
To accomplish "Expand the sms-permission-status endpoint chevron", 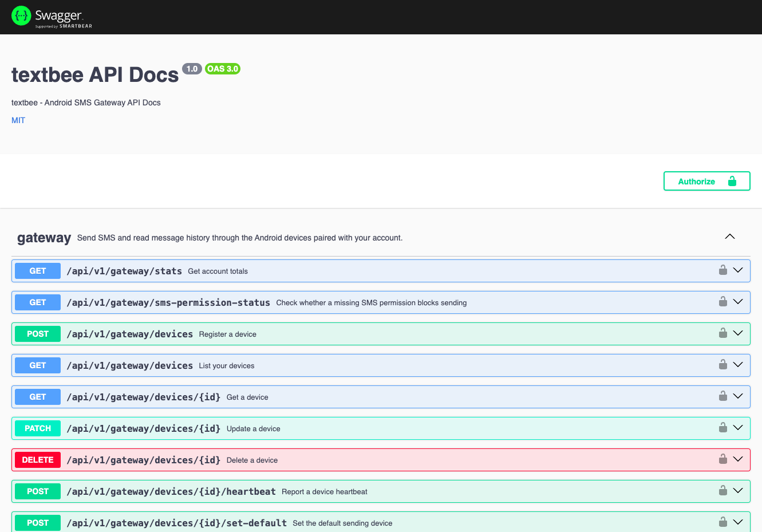I will point(738,302).
